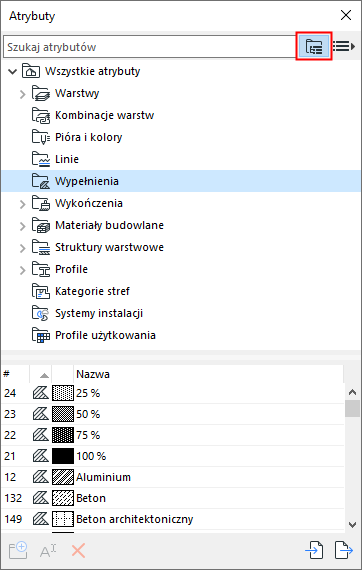Expand the Materiały budowlane folder
The image size is (362, 570).
[x=23, y=226]
